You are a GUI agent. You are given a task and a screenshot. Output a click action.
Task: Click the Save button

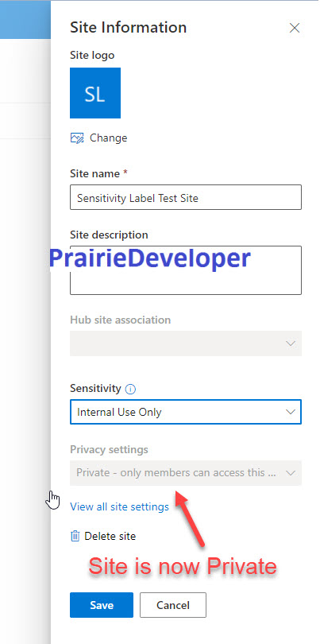click(102, 605)
